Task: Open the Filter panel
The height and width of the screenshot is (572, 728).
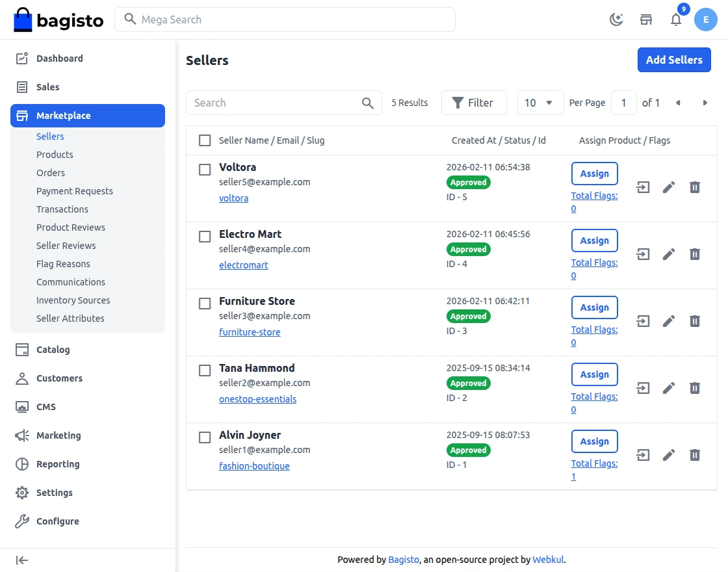Action: coord(473,103)
